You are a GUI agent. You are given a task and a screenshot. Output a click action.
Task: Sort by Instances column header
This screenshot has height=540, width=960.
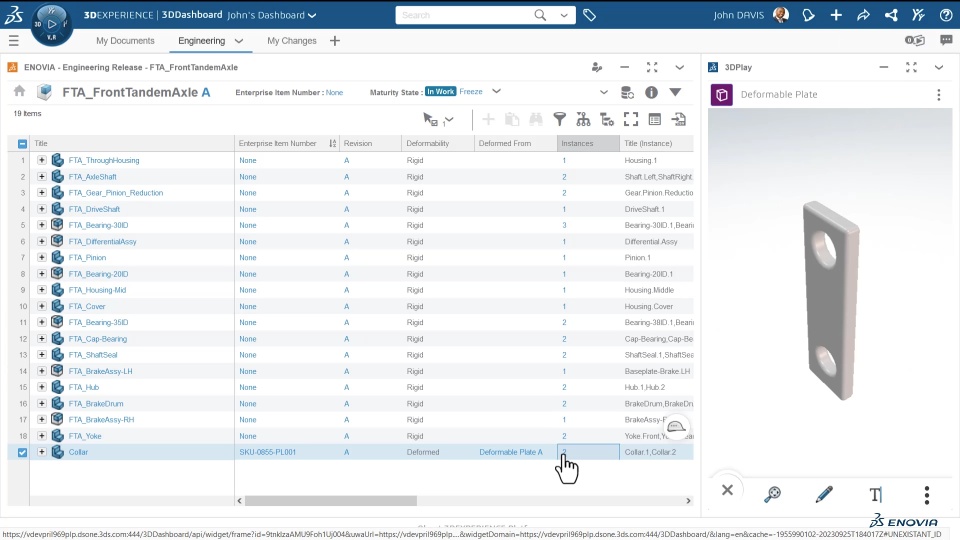(x=588, y=143)
